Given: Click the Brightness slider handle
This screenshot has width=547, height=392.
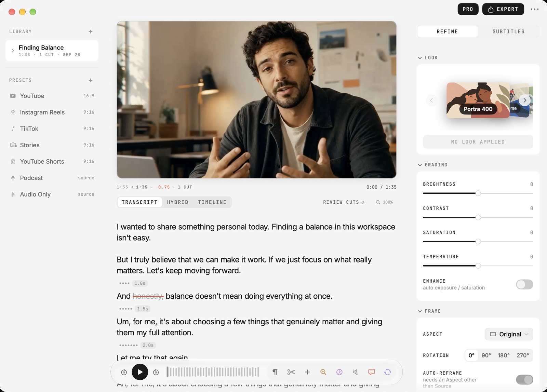Looking at the screenshot, I should tap(478, 193).
